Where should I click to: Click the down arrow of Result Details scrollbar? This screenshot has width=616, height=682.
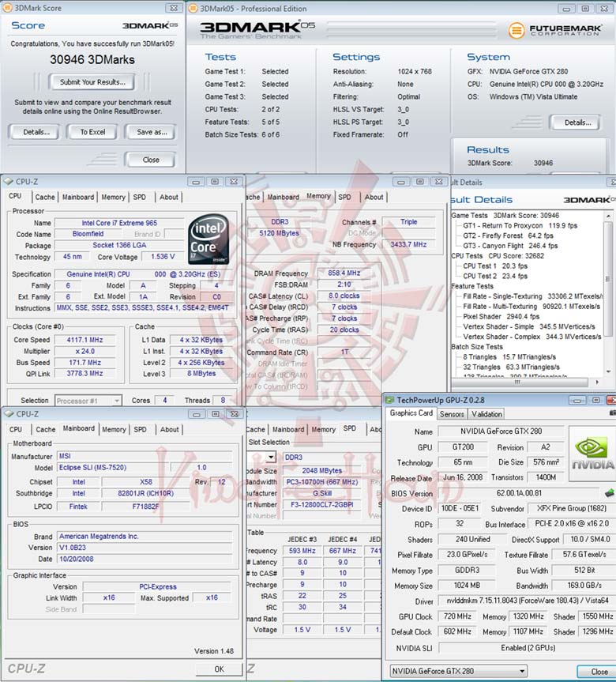click(608, 372)
